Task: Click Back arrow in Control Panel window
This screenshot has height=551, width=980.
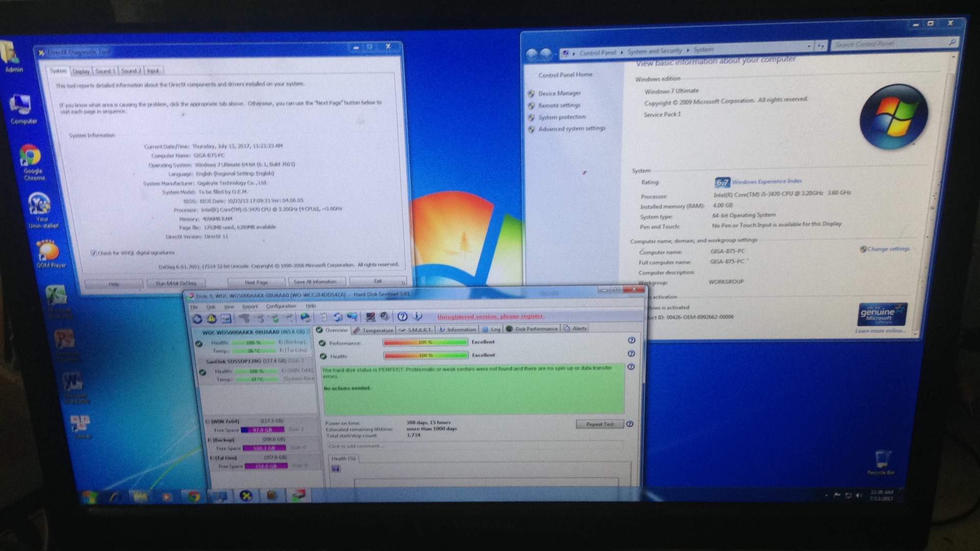Action: coord(532,54)
